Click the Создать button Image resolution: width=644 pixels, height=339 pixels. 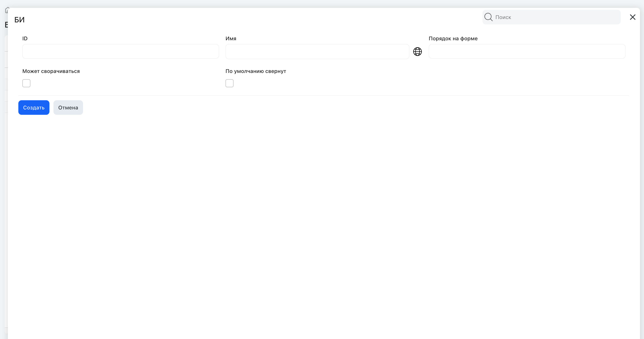tap(34, 107)
